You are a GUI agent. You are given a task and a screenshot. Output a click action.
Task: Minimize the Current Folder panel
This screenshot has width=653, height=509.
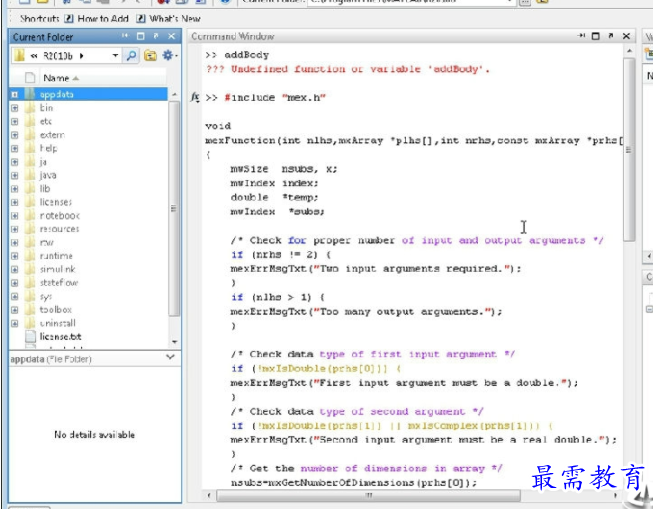click(125, 36)
